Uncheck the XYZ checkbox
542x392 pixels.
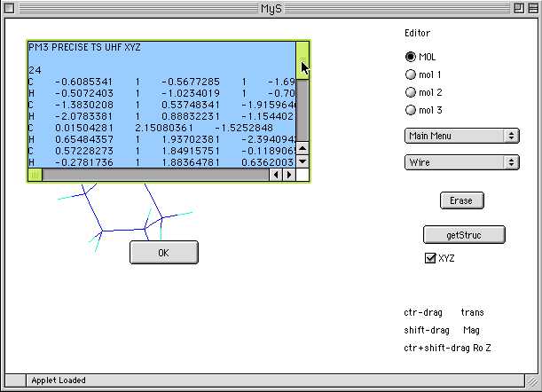pos(430,258)
